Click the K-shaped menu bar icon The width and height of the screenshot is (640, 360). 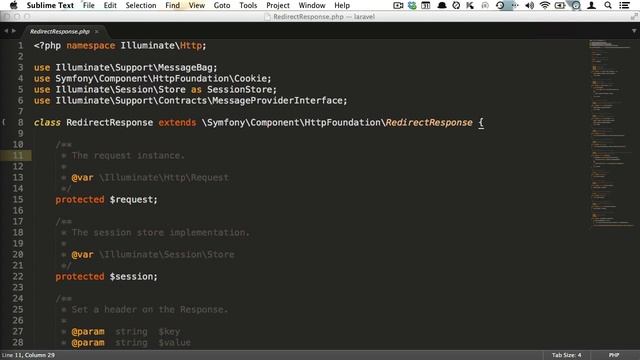click(x=470, y=5)
